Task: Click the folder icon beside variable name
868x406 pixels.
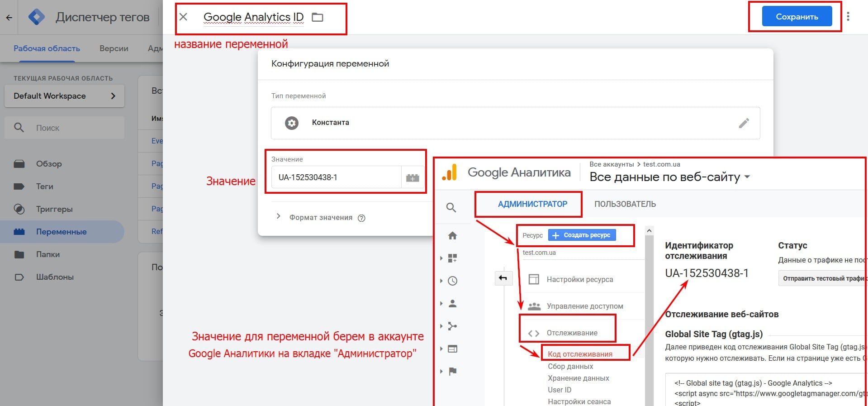Action: pyautogui.click(x=318, y=17)
